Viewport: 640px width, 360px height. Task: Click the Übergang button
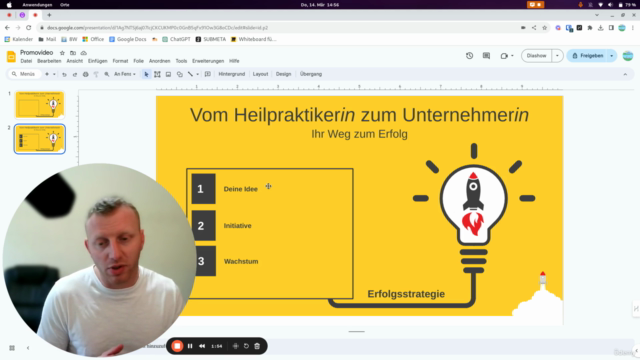point(311,74)
